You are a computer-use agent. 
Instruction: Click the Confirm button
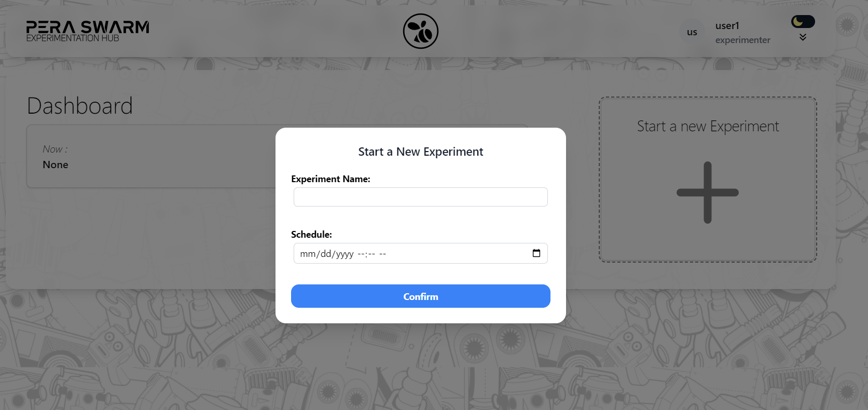tap(421, 296)
